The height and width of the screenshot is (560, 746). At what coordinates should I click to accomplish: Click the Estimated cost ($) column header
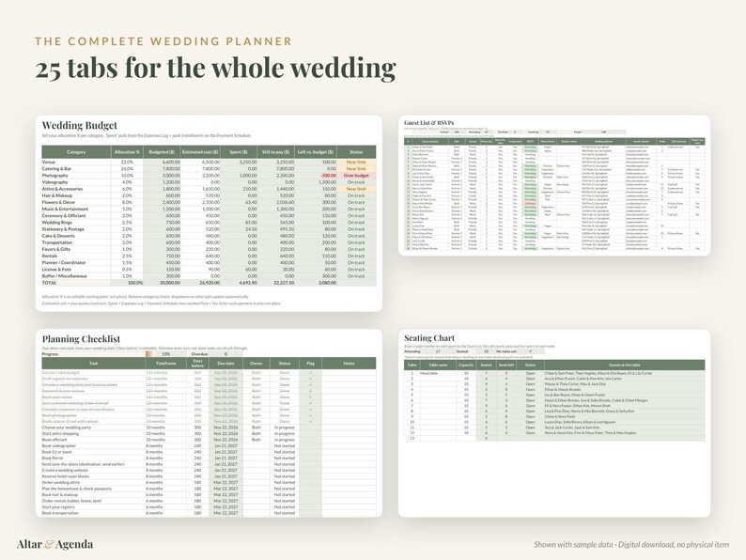coord(200,152)
